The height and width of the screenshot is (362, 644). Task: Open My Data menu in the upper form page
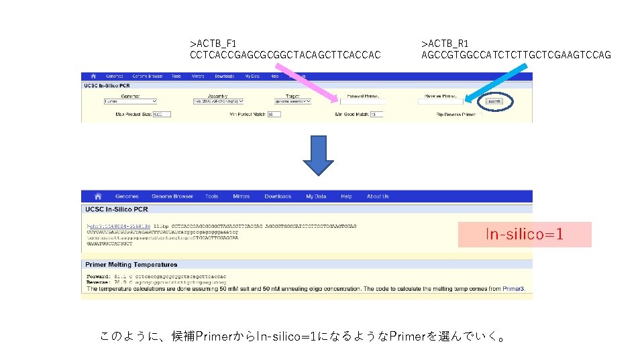252,76
